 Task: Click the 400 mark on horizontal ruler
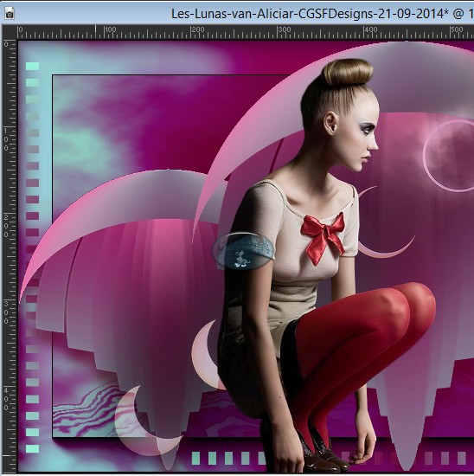[x=371, y=29]
